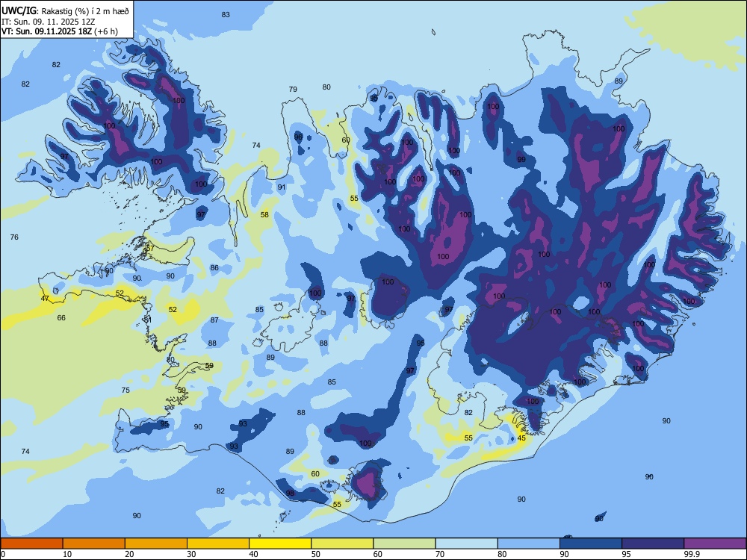Click the '79' humidity value on the map
Image resolution: width=747 pixels, height=560 pixels.
tap(293, 89)
